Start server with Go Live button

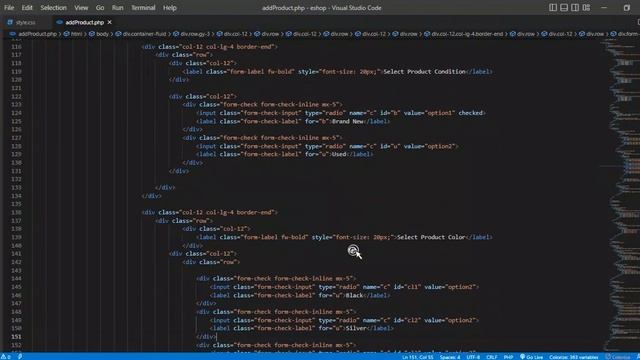pyautogui.click(x=531, y=357)
